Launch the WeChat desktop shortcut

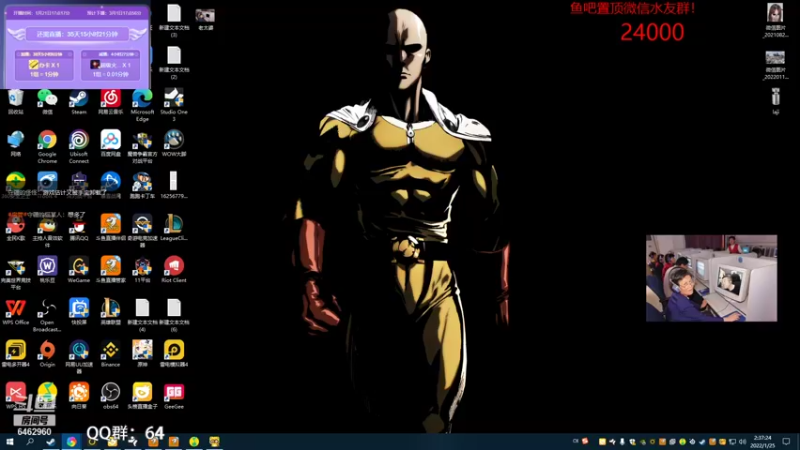click(x=47, y=102)
